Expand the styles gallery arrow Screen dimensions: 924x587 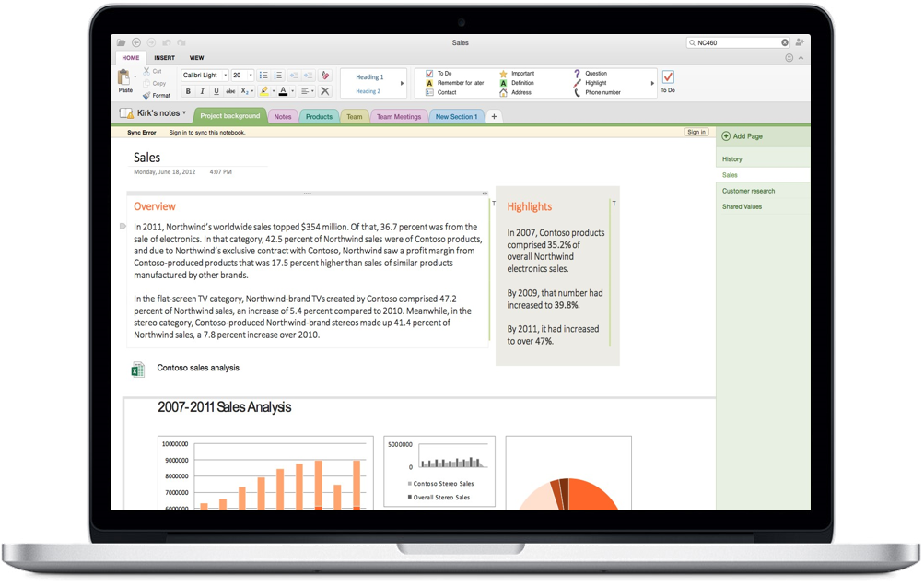(x=402, y=83)
